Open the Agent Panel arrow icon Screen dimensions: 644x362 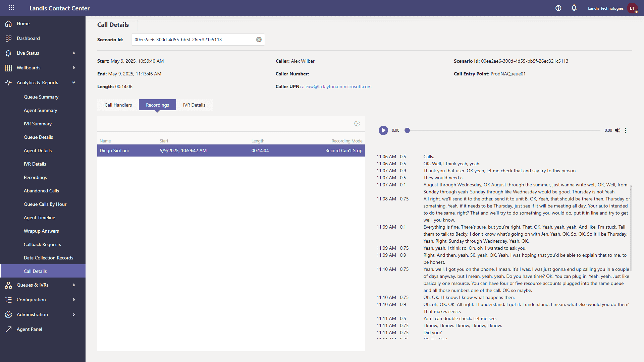pyautogui.click(x=8, y=329)
